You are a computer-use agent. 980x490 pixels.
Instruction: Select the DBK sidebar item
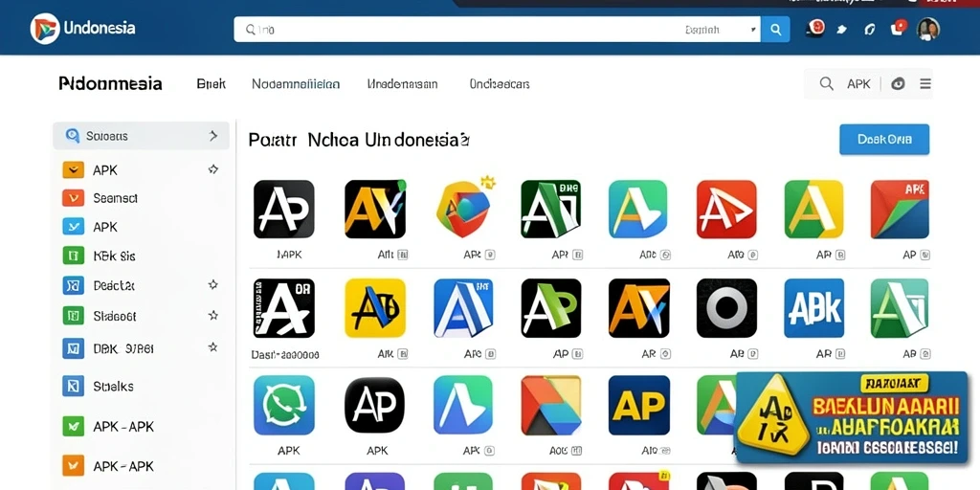141,348
